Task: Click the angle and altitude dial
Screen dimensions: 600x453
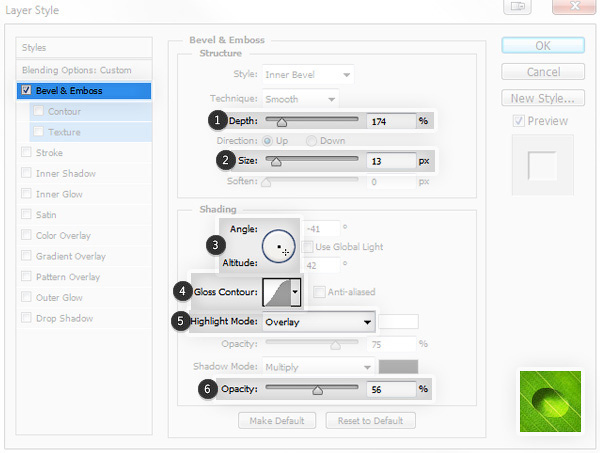Action: (x=279, y=246)
